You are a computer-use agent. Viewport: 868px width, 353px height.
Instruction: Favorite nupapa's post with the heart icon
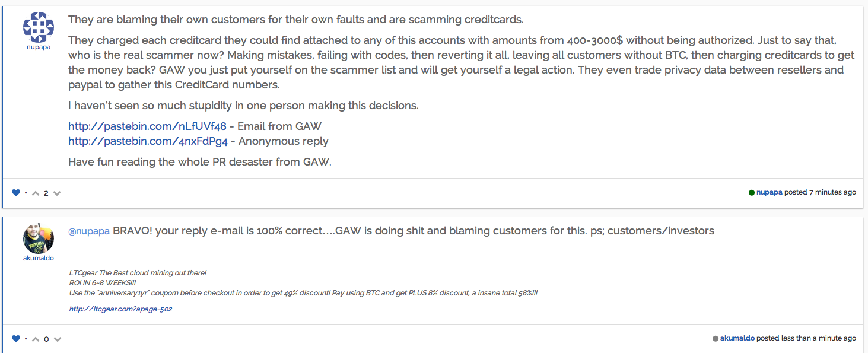pyautogui.click(x=16, y=193)
